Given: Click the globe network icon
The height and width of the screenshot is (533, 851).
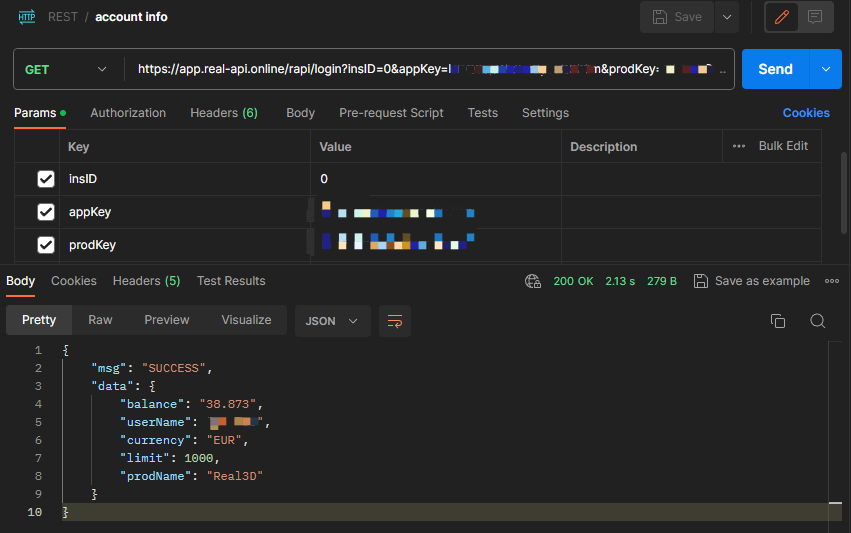Looking at the screenshot, I should (533, 281).
